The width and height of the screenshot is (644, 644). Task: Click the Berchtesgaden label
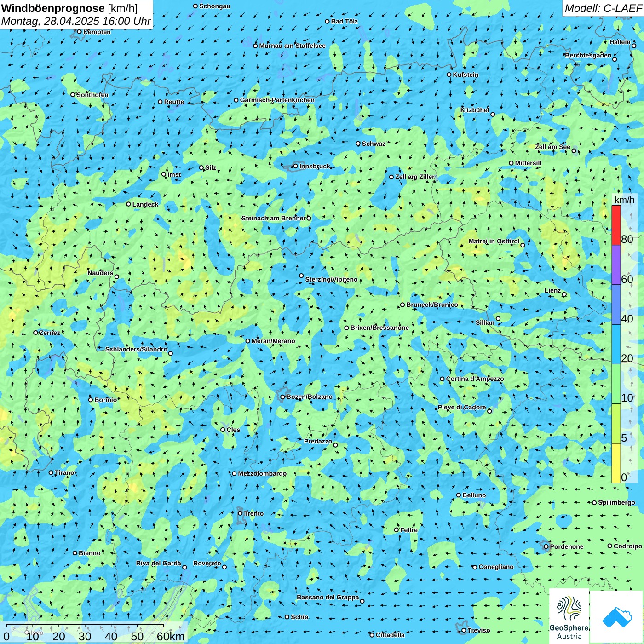pyautogui.click(x=588, y=55)
